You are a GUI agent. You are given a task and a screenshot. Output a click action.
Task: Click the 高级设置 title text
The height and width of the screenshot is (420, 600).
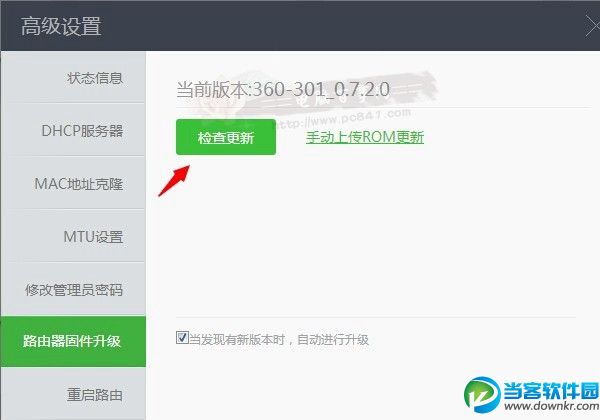(61, 26)
